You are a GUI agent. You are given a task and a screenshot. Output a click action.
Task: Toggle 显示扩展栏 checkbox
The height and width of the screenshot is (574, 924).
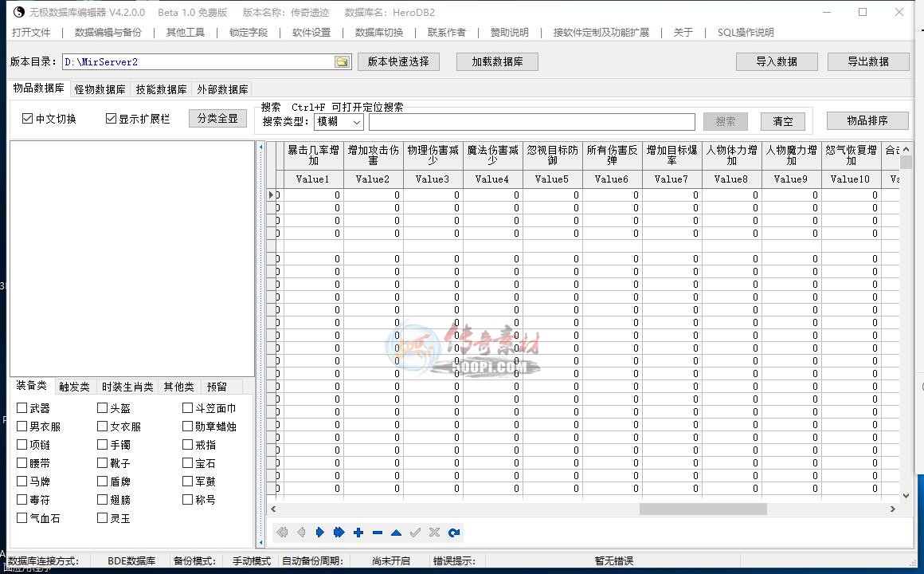pos(111,119)
